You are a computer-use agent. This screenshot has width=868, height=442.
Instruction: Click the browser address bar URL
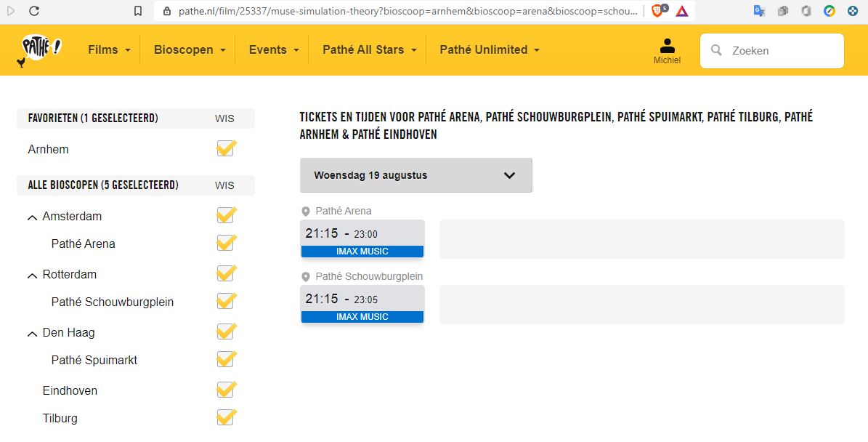point(408,11)
